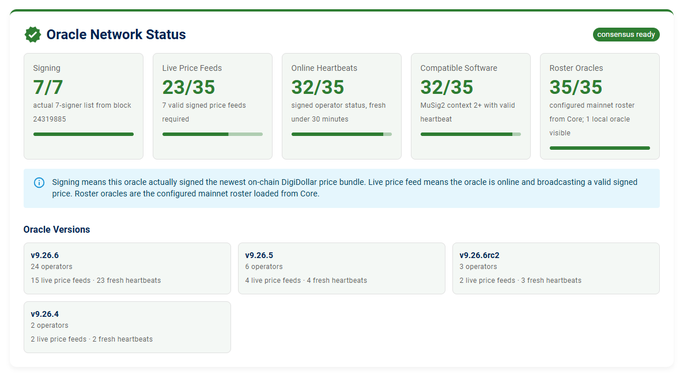Click '2 live price feeds · 2 fresh heartbeats'
Viewport: 680px width, 375px height.
pos(92,339)
